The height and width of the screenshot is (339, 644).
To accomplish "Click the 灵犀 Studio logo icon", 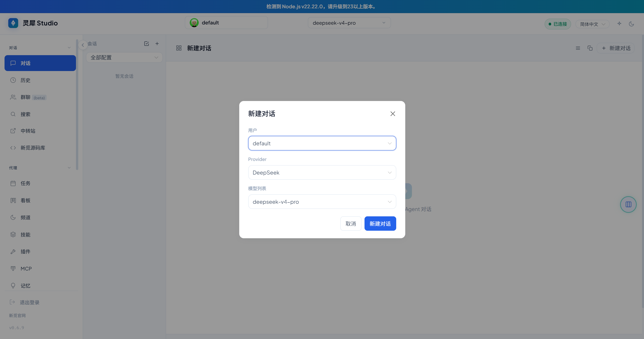I will pyautogui.click(x=13, y=23).
